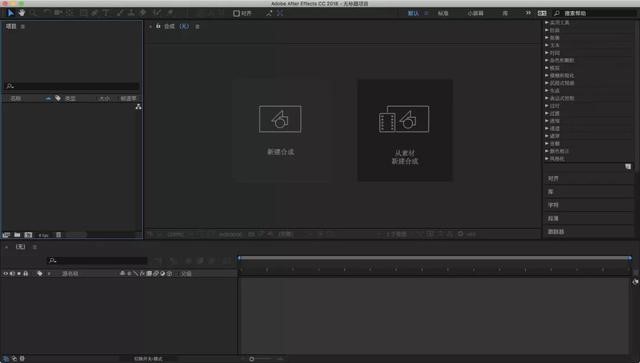The width and height of the screenshot is (640, 363).
Task: Open the project flowchart view icon
Action: click(138, 107)
